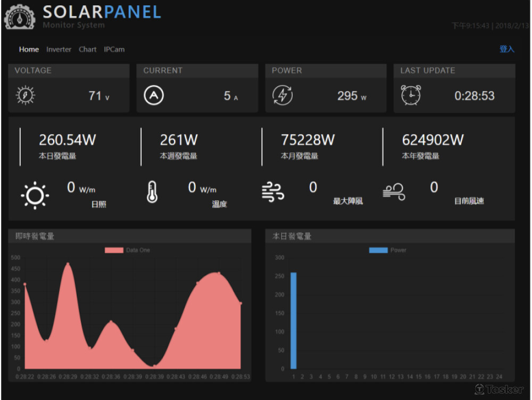Click the wind gust icon for 最大陣風
Image resolution: width=532 pixels, height=400 pixels.
point(273,192)
